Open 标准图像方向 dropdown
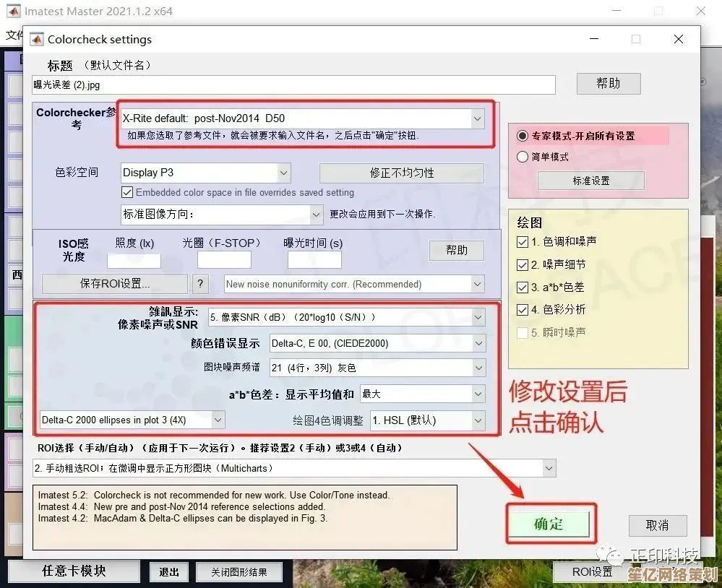 [221, 215]
